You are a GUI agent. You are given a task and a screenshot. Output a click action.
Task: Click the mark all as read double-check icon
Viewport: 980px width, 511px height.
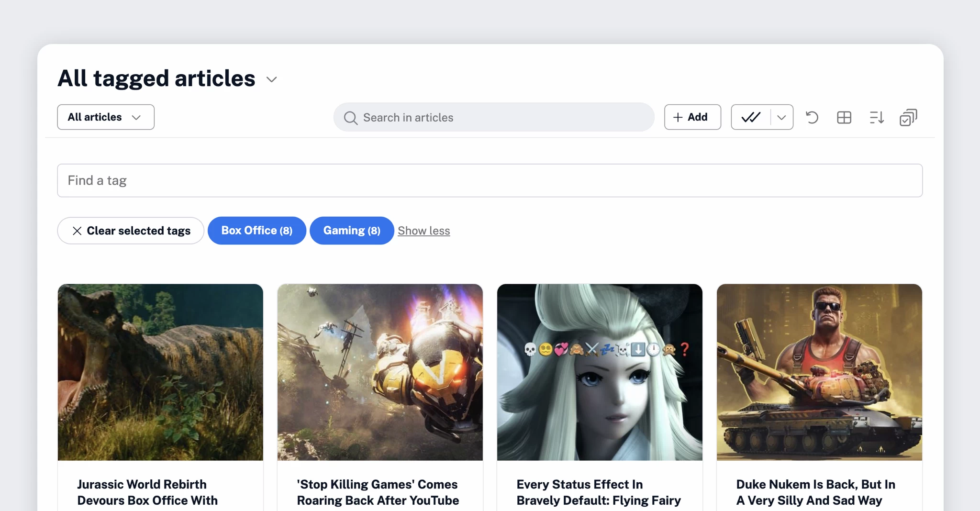pos(751,117)
